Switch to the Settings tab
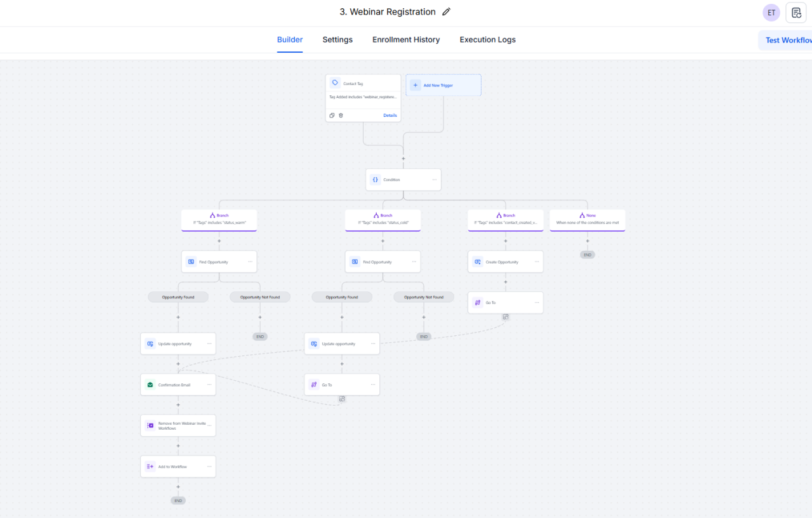 [x=337, y=39]
